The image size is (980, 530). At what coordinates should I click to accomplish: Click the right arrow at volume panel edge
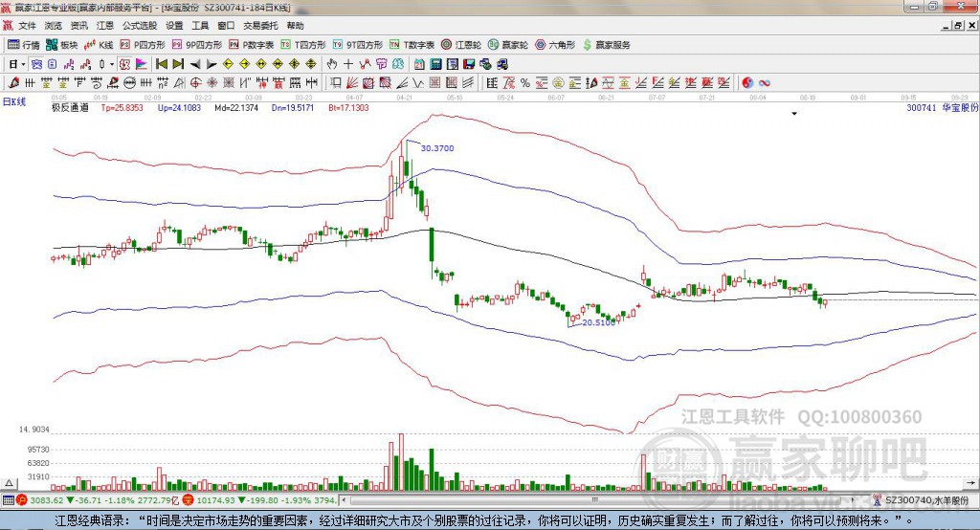(970, 483)
